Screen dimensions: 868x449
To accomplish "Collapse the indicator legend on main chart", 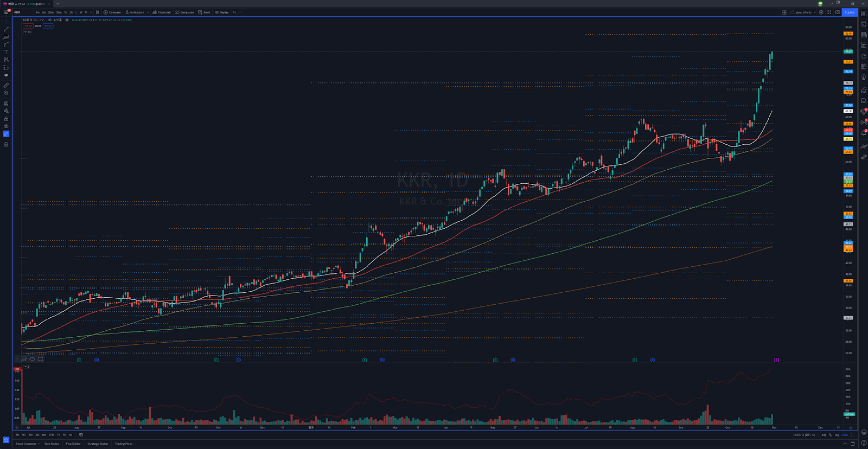I will 28,32.
